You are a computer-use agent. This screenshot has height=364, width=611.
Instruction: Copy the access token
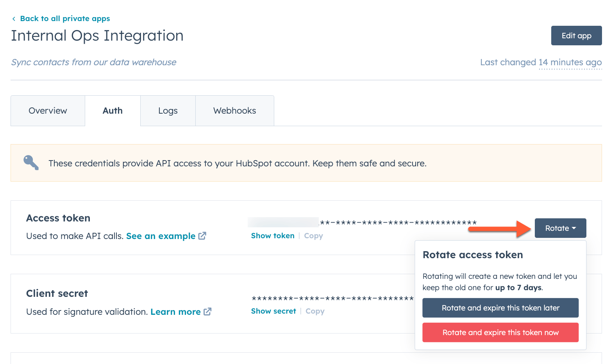pyautogui.click(x=313, y=236)
